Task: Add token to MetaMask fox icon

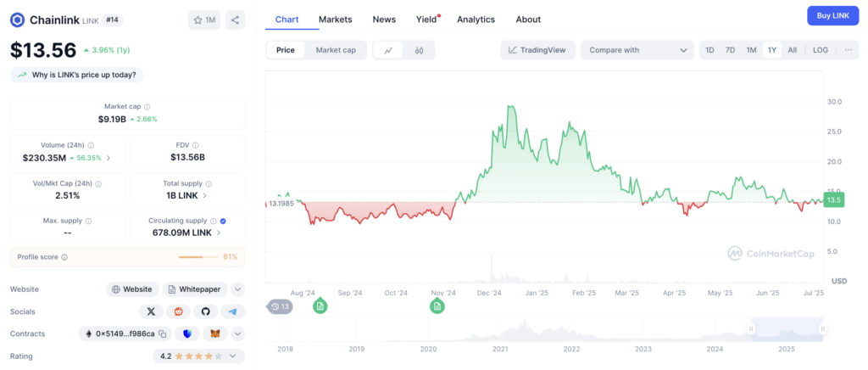Action: click(x=214, y=334)
